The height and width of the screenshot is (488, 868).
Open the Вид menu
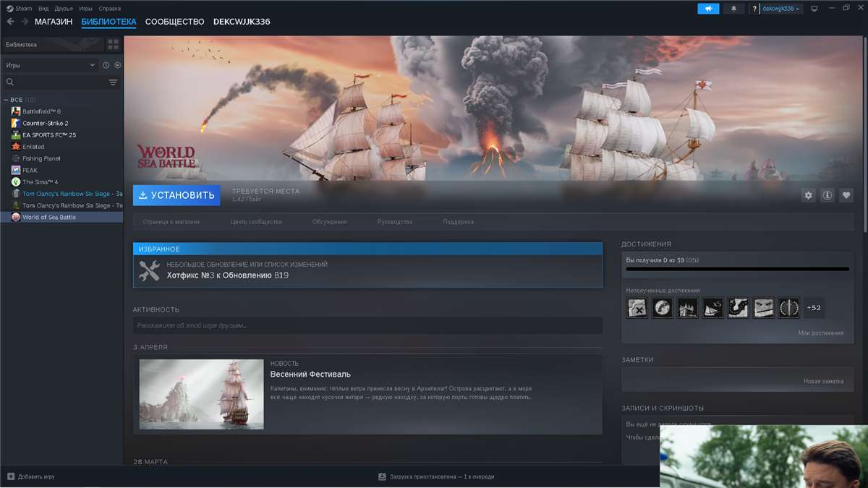point(43,9)
